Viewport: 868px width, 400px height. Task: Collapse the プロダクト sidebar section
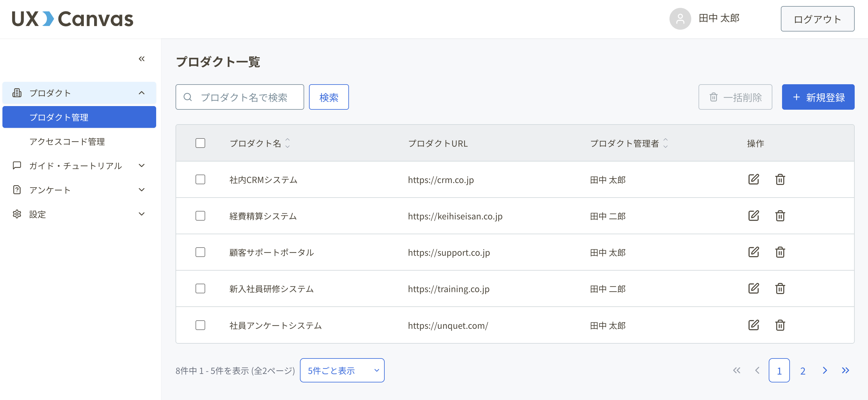142,93
